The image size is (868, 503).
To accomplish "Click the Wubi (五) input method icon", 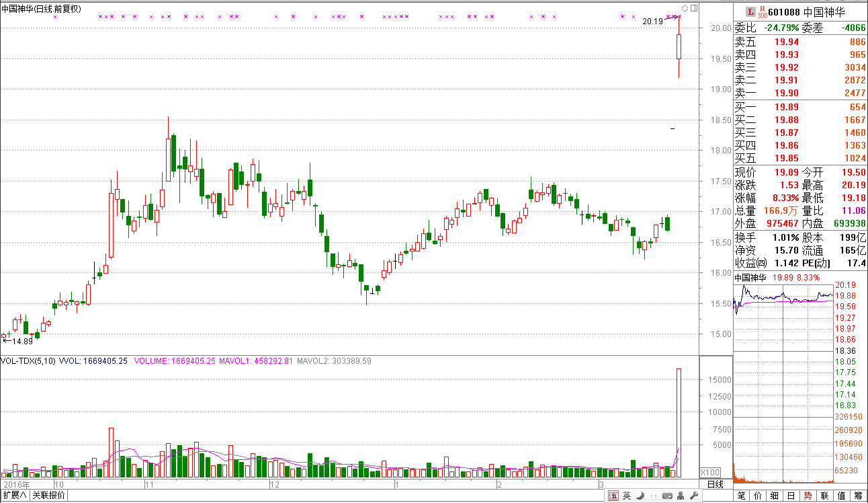I will click(x=614, y=496).
